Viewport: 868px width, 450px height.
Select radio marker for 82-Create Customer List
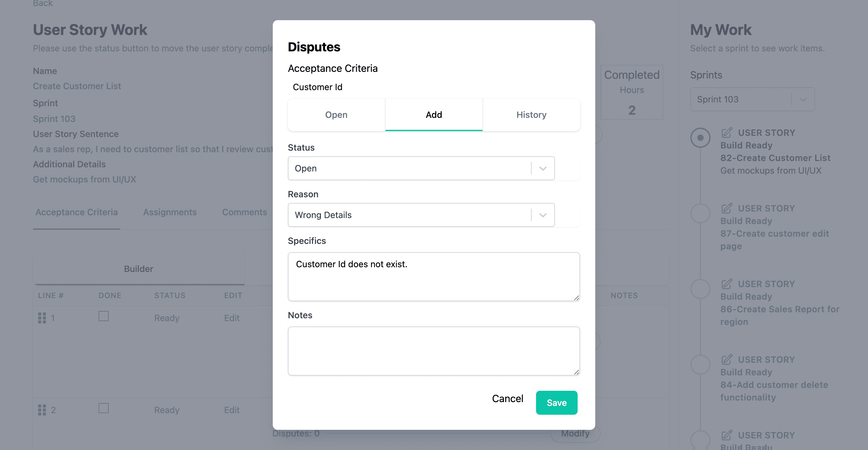[x=700, y=137]
